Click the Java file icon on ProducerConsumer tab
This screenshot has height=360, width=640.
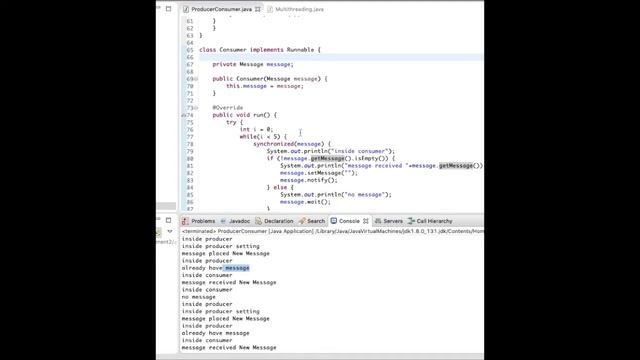(186, 9)
